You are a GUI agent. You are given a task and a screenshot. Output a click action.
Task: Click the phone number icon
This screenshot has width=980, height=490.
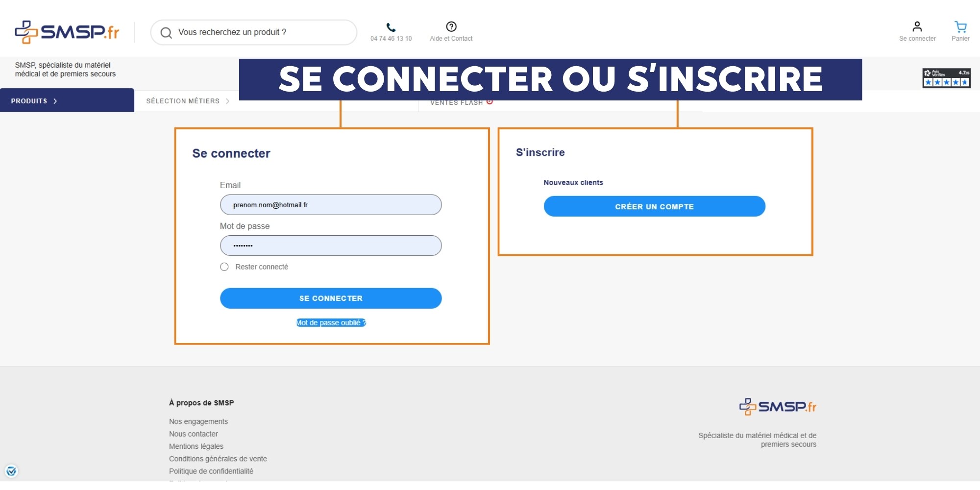(391, 27)
